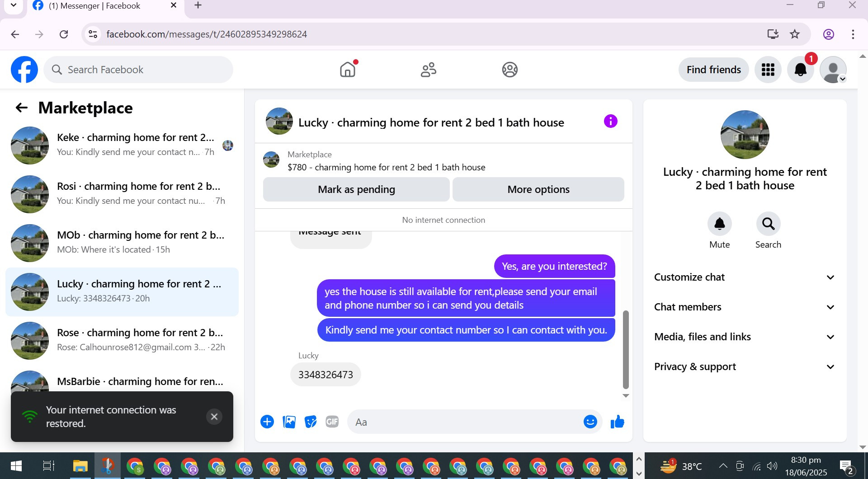Screen dimensions: 868x479
Task: Show hidden system tray icons chevron
Action: [723, 466]
